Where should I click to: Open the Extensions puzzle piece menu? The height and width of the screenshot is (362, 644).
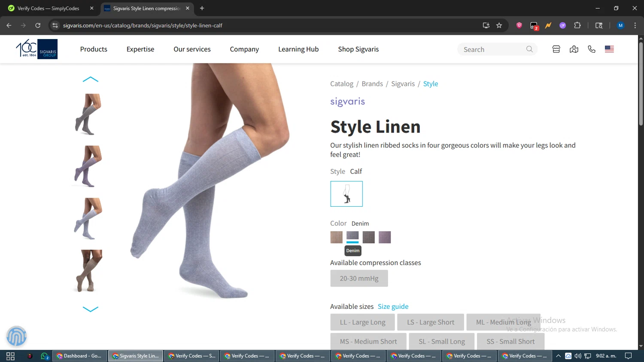[x=577, y=25]
